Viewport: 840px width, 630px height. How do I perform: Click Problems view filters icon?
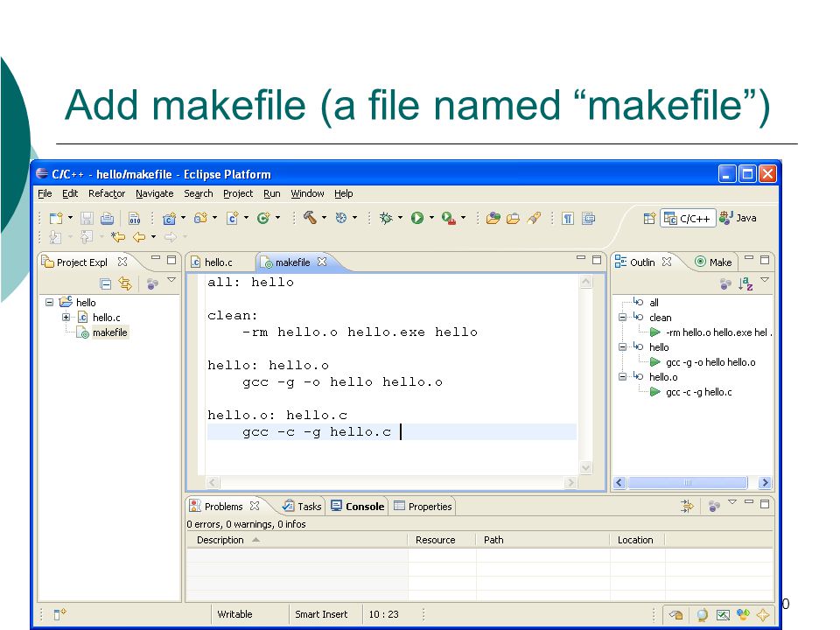pos(714,506)
